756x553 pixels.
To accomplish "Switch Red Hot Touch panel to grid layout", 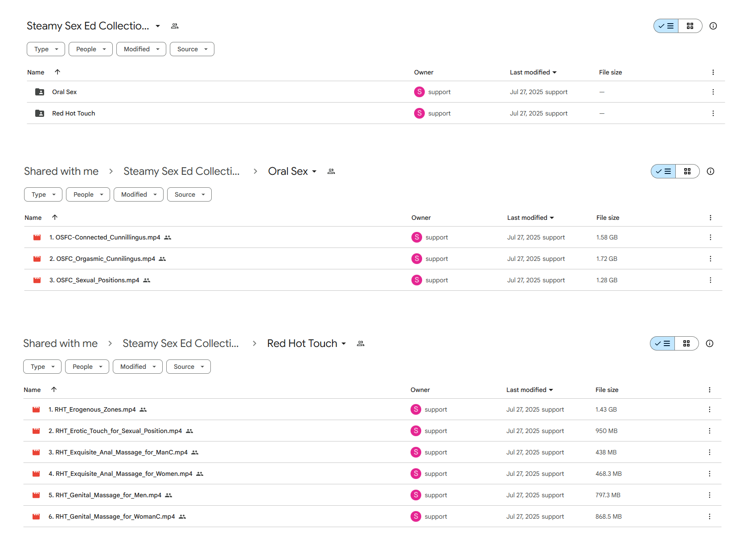I will click(686, 343).
